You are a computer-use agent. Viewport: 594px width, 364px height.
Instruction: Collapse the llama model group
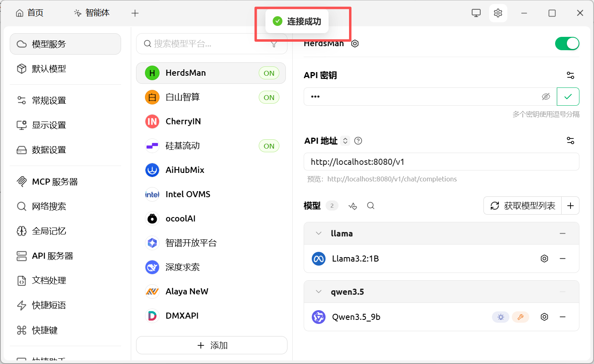point(319,234)
